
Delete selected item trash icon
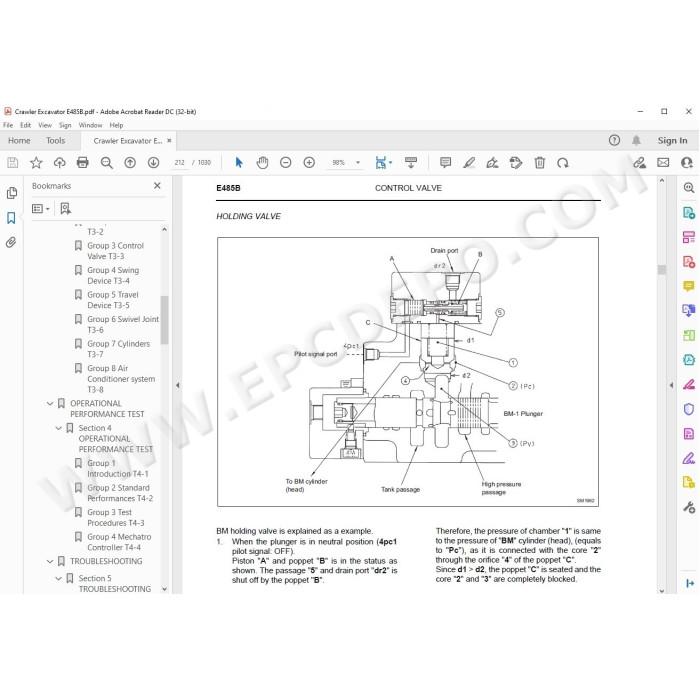[540, 163]
